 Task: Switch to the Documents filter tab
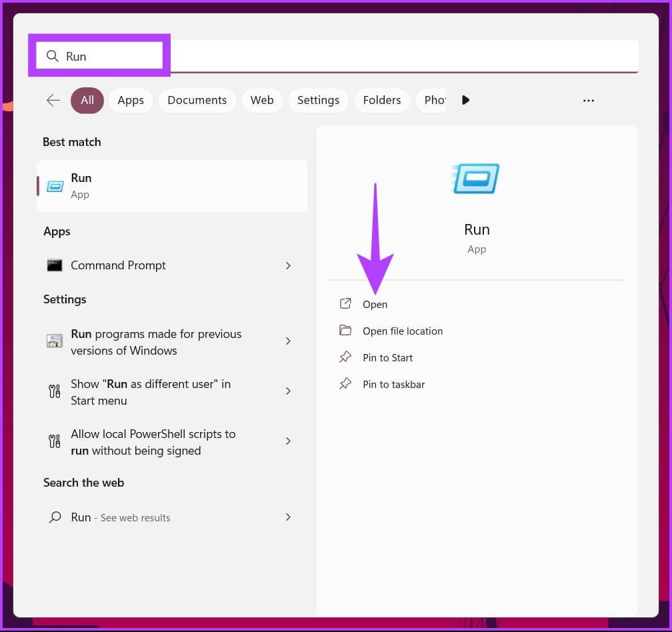pyautogui.click(x=197, y=100)
